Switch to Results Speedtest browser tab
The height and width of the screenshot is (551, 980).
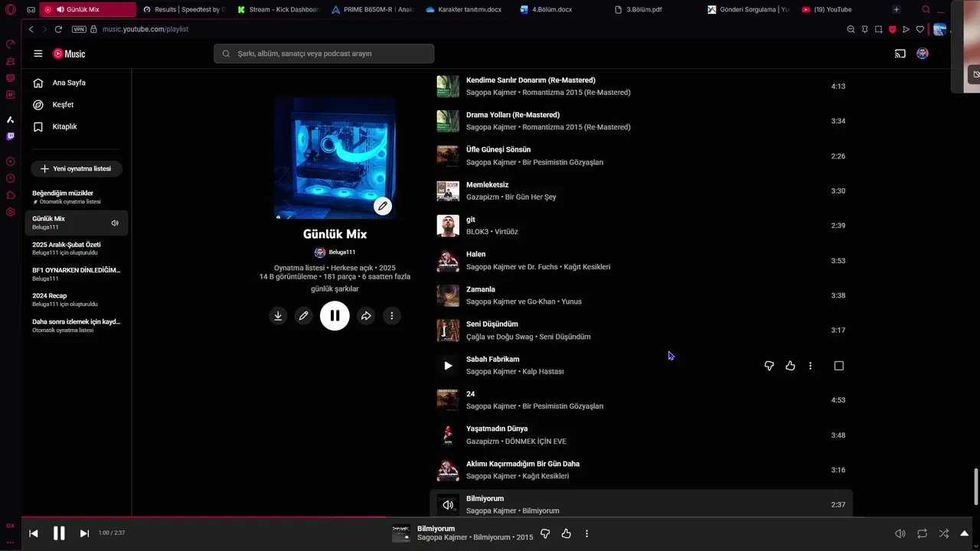[185, 9]
